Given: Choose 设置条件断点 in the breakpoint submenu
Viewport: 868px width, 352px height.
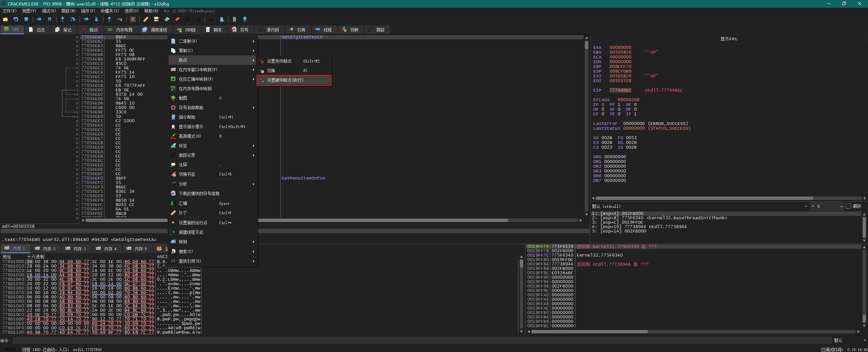Looking at the screenshot, I should [279, 61].
